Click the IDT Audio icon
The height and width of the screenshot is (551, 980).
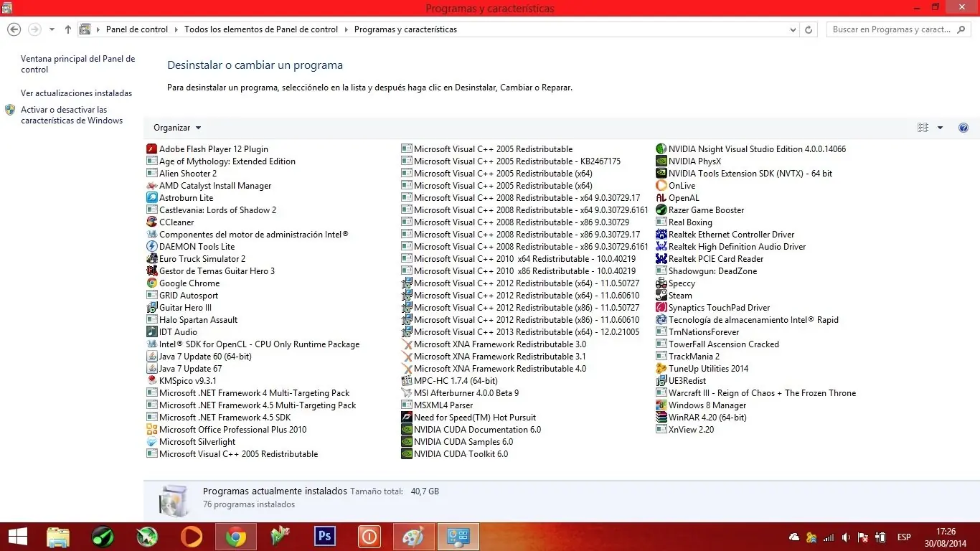coord(151,332)
